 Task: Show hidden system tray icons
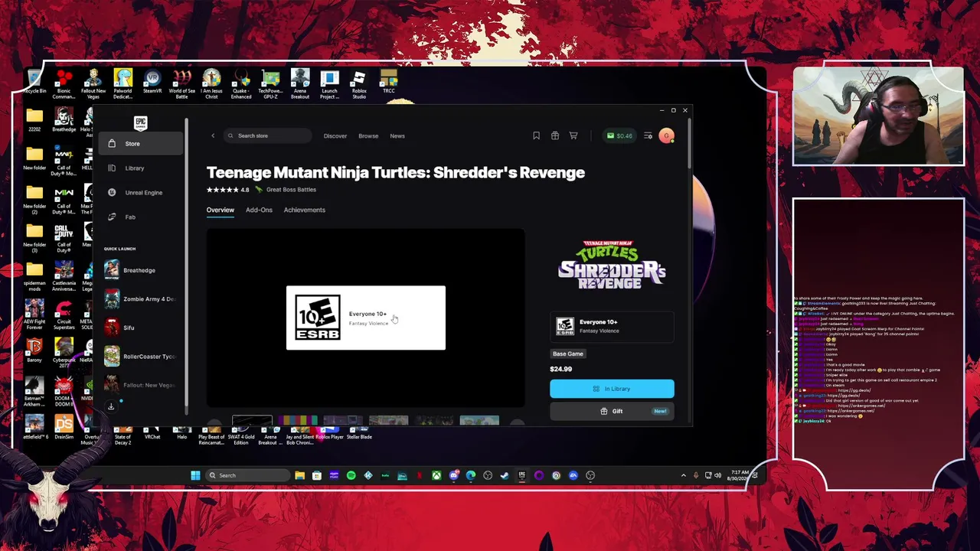684,476
